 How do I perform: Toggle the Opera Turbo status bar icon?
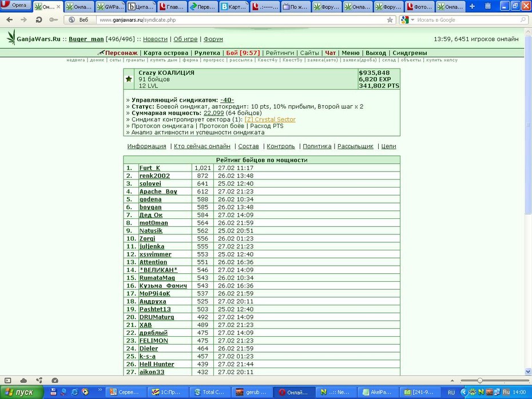click(55, 380)
